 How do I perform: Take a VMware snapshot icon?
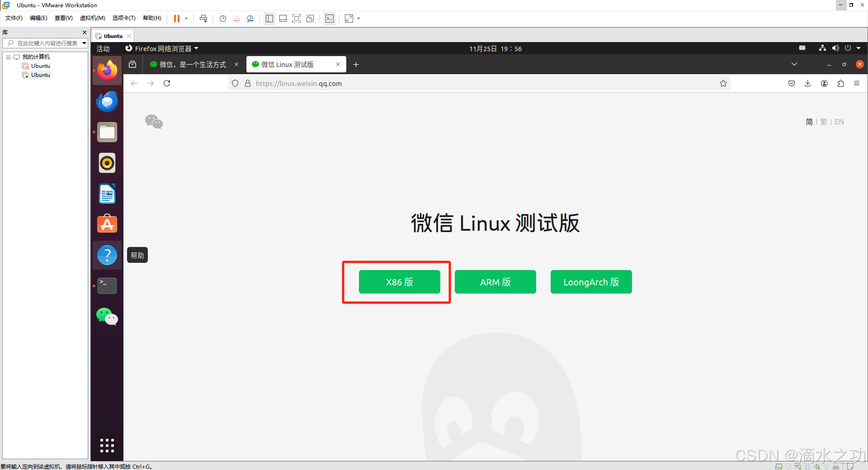coord(223,19)
